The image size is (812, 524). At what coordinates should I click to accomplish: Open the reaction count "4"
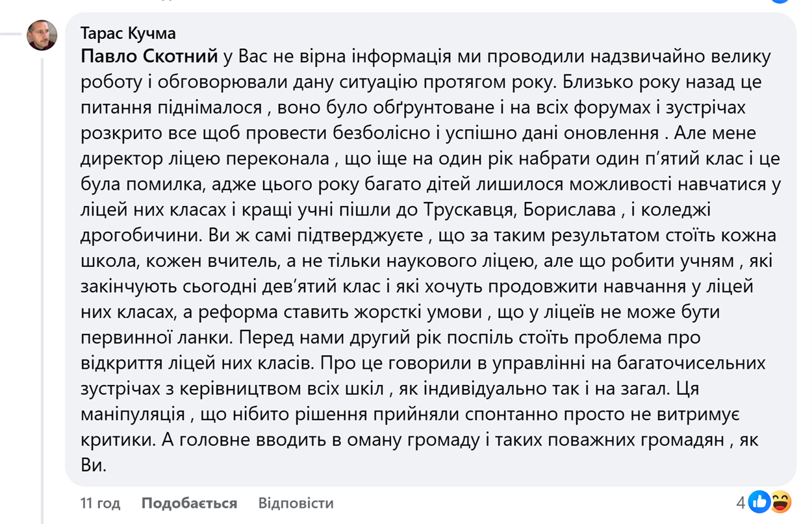pos(741,503)
